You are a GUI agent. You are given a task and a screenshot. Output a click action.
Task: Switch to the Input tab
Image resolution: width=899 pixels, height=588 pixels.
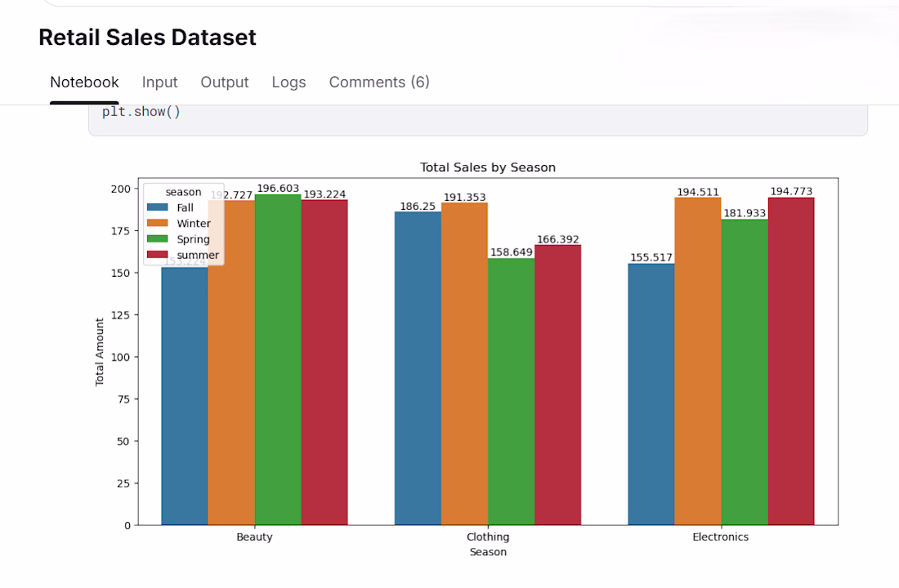160,82
